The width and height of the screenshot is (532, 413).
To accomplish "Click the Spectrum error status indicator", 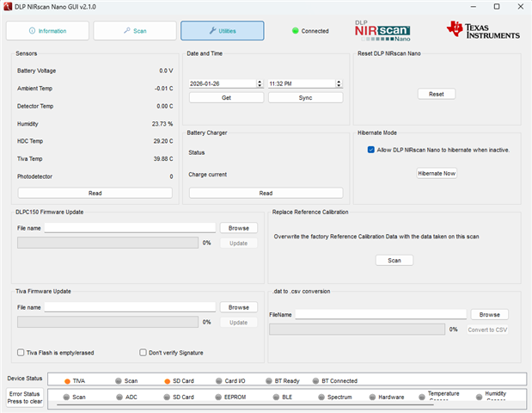I will point(321,397).
